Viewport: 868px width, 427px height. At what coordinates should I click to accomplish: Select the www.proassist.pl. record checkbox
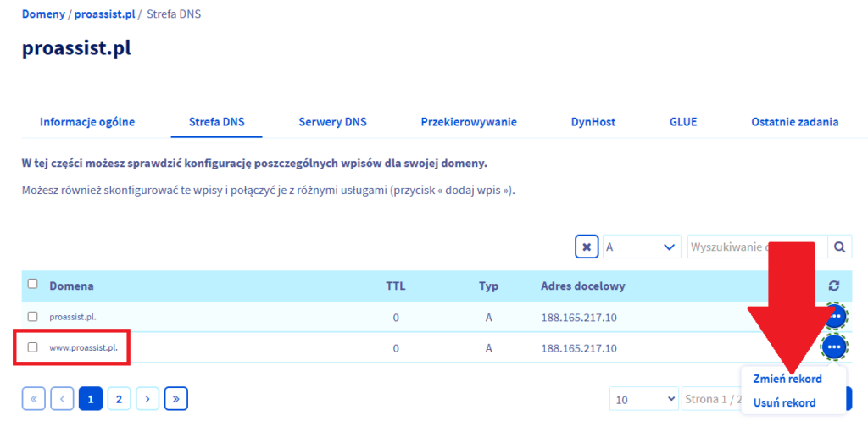(33, 347)
